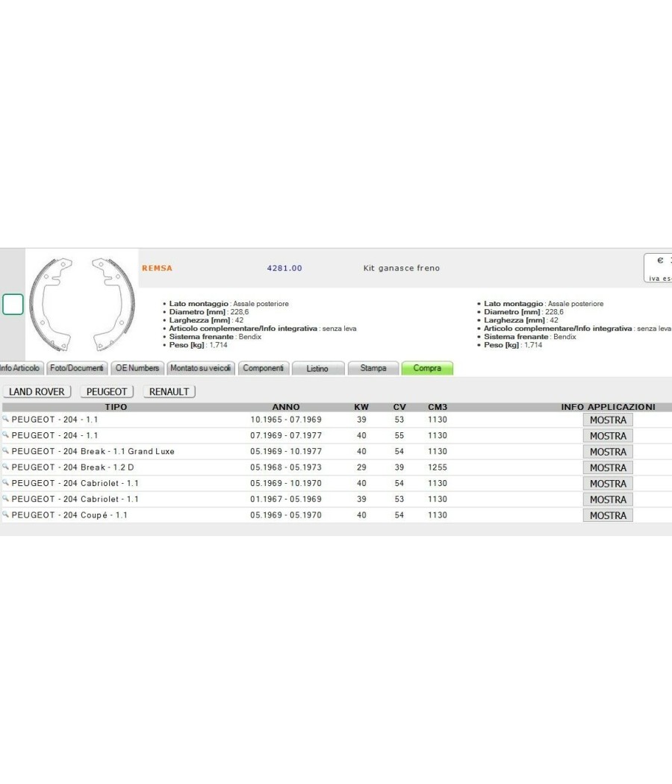Select PEUGEOT - 204 Break - 1.2 D text
This screenshot has width=672, height=784.
72,467
